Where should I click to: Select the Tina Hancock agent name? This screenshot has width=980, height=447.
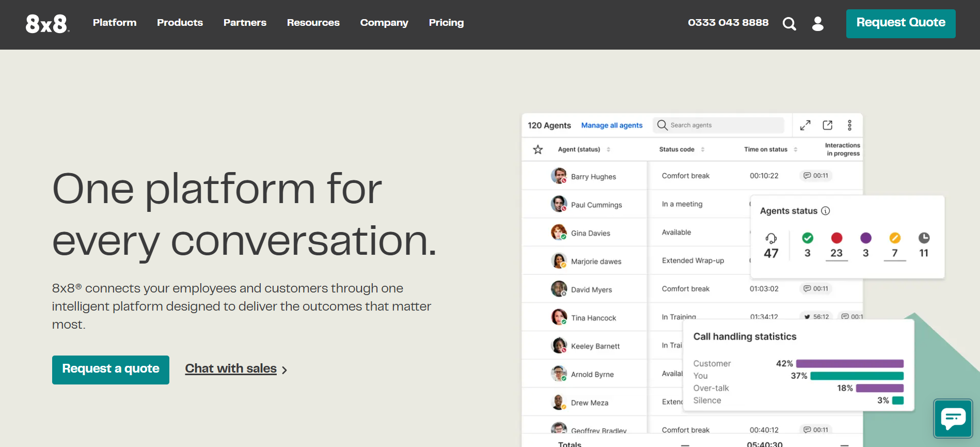[593, 318]
